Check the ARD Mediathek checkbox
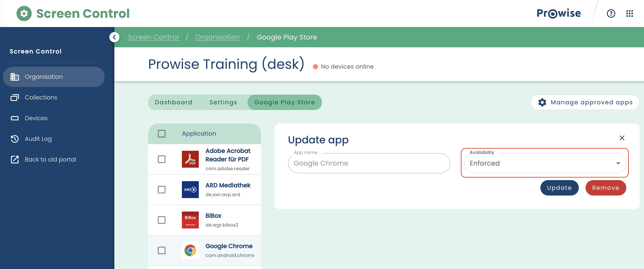 pos(161,189)
